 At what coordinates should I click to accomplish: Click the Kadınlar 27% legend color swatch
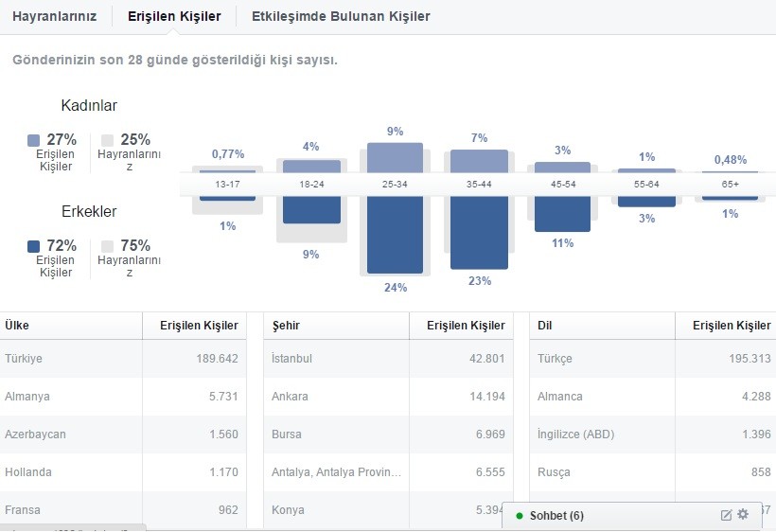tap(33, 140)
